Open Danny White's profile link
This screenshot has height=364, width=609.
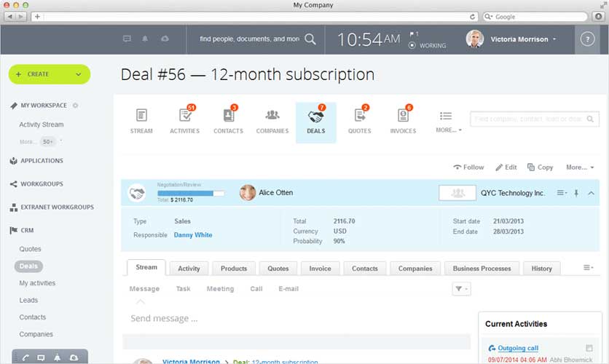pos(193,235)
